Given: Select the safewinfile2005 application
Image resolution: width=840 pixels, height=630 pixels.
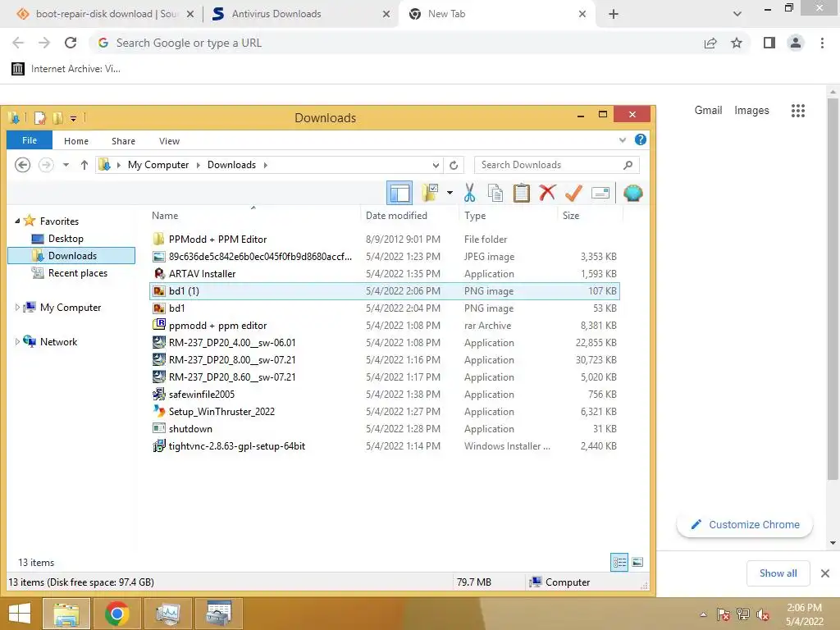Looking at the screenshot, I should click(x=384, y=395).
